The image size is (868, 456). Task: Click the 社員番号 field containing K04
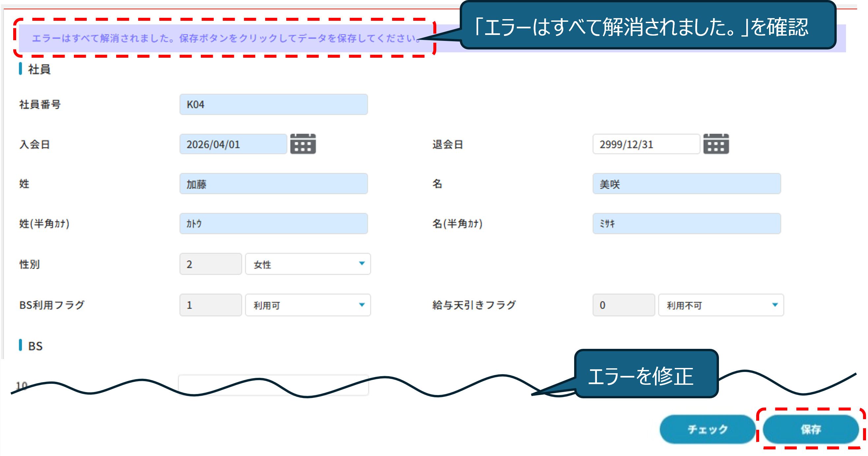(273, 105)
